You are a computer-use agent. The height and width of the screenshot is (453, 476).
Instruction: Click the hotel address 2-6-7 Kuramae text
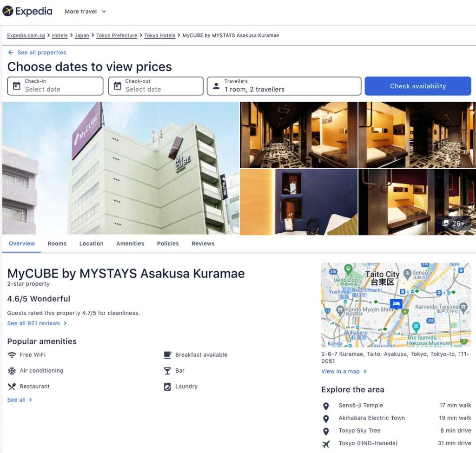(395, 357)
